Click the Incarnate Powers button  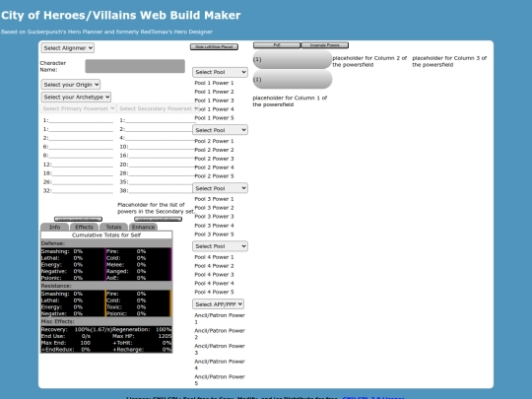pyautogui.click(x=325, y=45)
